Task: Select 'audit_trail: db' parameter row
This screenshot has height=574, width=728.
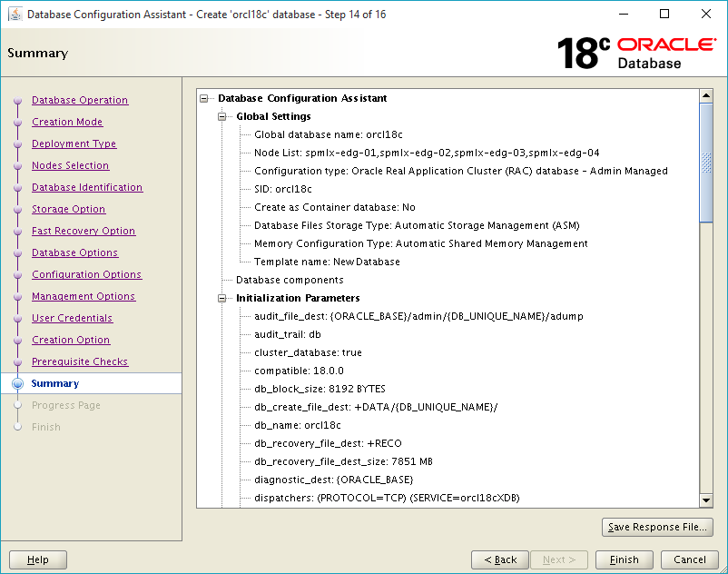Action: (x=288, y=334)
